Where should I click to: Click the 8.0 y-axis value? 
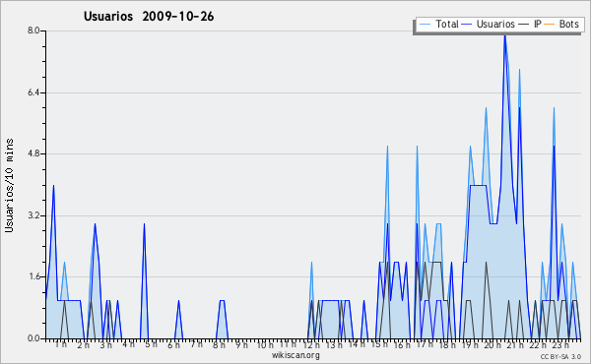[x=33, y=30]
